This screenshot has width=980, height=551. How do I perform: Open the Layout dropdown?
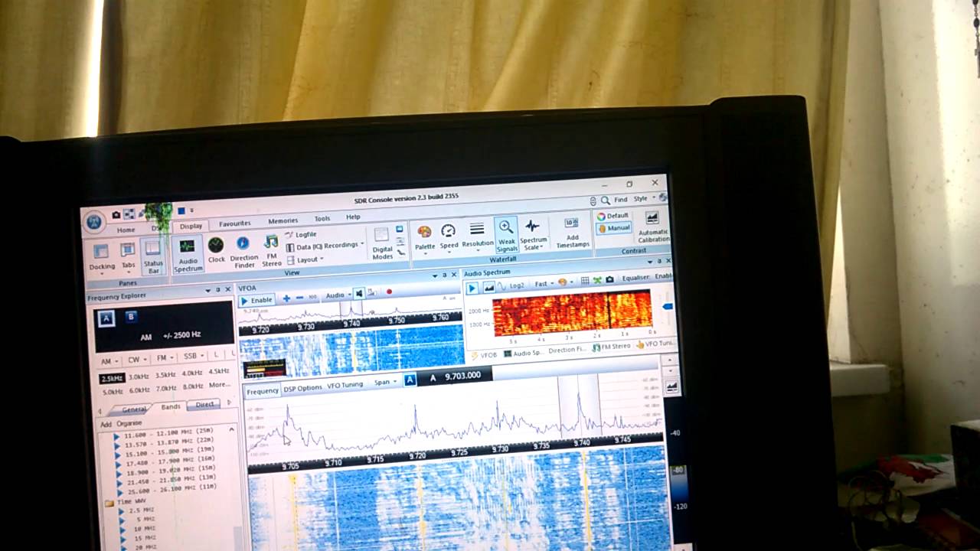coord(304,259)
